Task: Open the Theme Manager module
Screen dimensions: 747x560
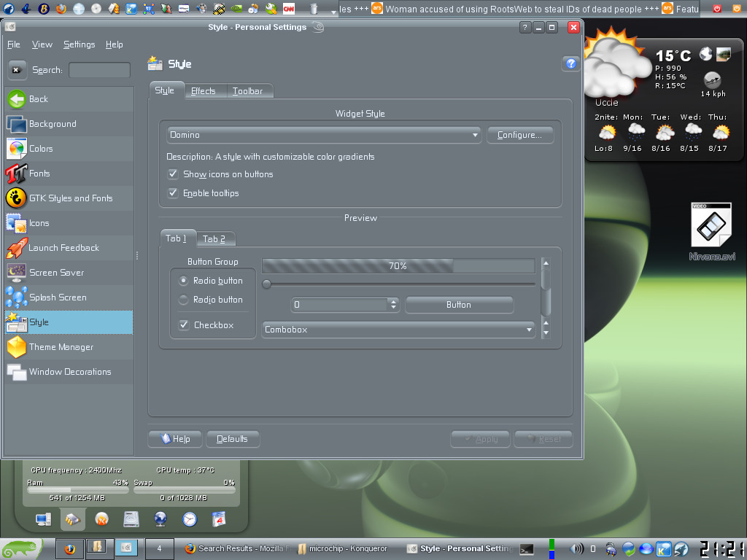Action: click(x=69, y=346)
